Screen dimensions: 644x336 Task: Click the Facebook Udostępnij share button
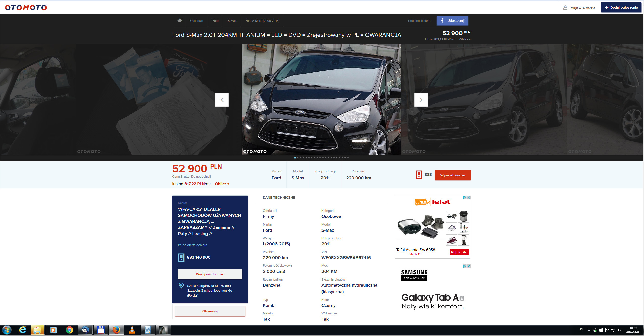click(452, 21)
